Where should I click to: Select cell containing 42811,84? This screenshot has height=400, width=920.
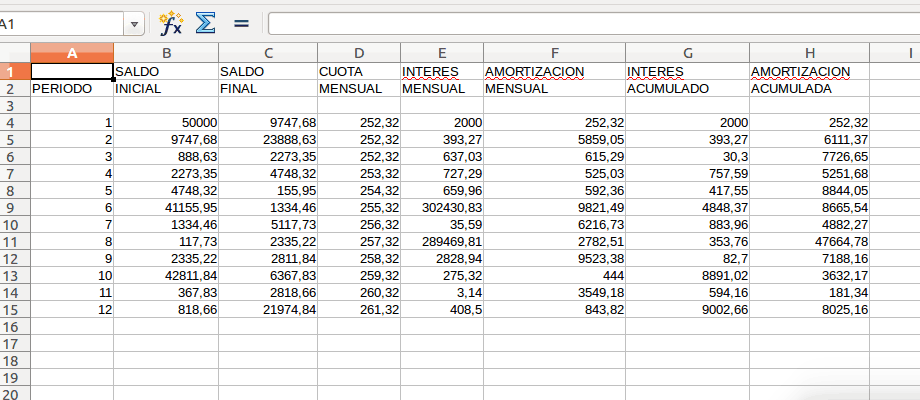(166, 276)
